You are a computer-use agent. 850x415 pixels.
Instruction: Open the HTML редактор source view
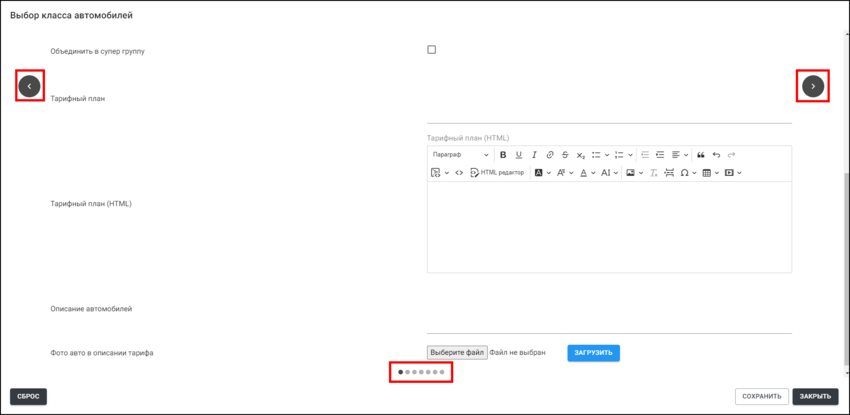click(x=498, y=173)
